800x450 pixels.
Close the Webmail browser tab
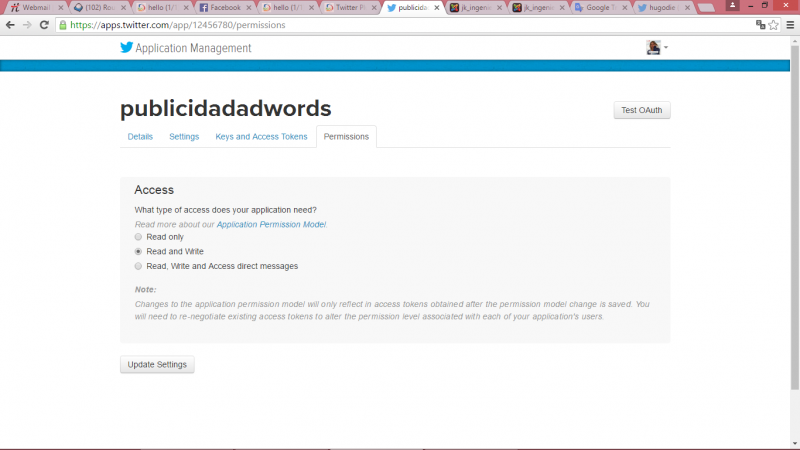(x=61, y=8)
